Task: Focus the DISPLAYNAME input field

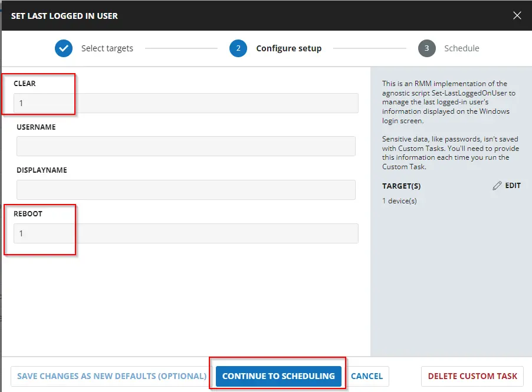Action: pyautogui.click(x=186, y=190)
